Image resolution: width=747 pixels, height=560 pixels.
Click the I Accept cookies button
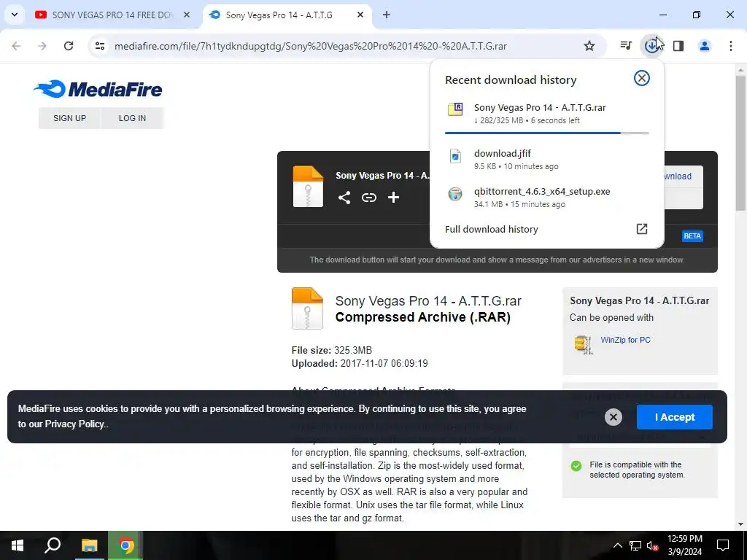point(675,417)
